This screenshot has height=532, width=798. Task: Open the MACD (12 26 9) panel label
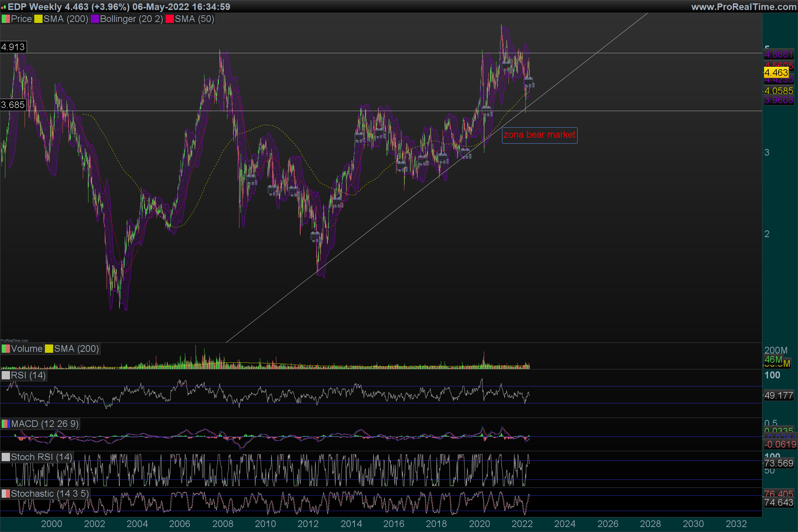tap(45, 424)
